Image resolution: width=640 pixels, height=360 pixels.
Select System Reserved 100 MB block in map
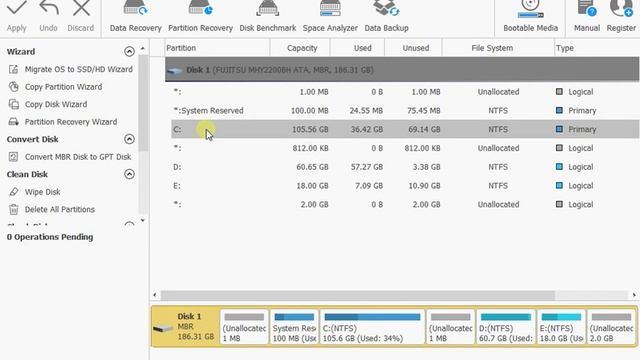[x=294, y=327]
